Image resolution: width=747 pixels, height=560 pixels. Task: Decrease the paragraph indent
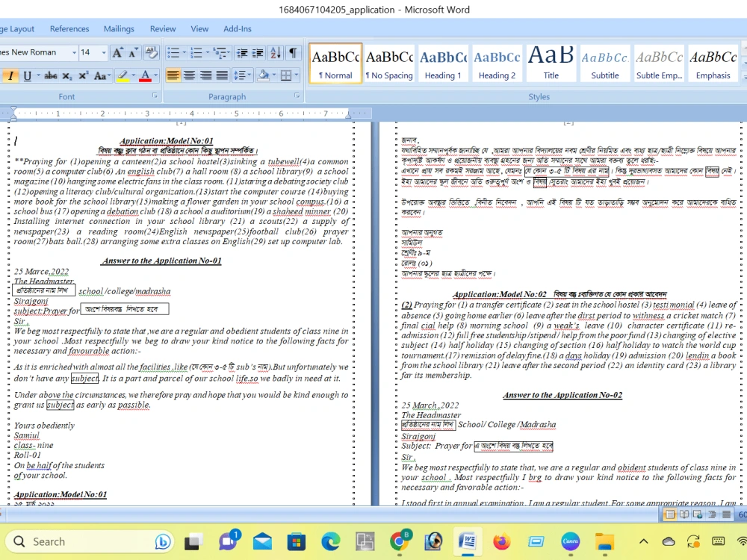(x=242, y=52)
